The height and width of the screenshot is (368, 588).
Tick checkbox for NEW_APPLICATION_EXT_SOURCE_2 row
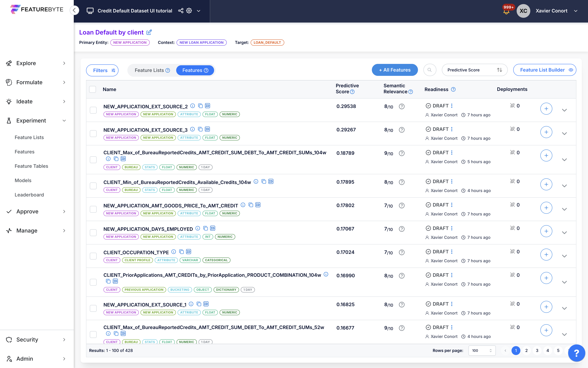click(x=93, y=110)
